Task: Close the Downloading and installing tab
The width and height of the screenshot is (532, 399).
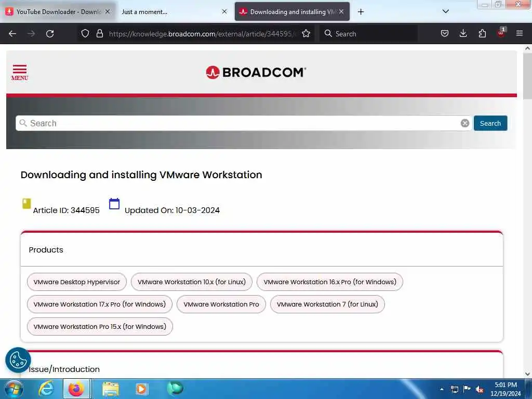Action: pyautogui.click(x=341, y=11)
